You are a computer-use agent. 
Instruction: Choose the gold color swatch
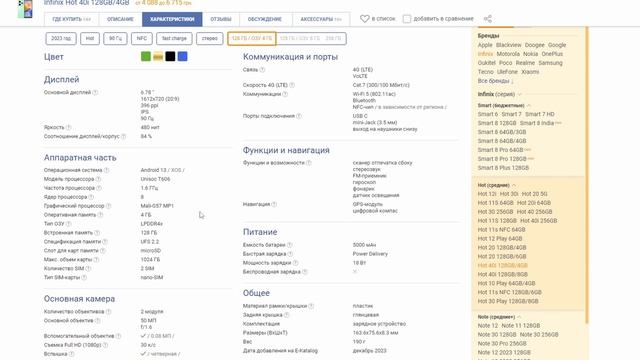point(158,56)
